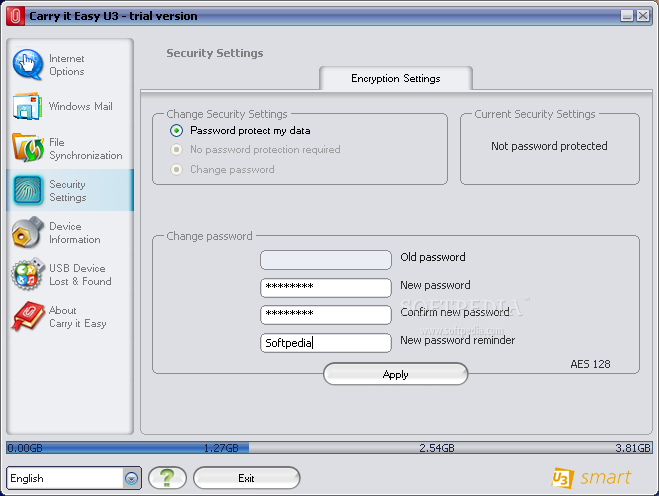The image size is (659, 496).
Task: Switch to the Encryption Settings tab
Action: point(395,78)
